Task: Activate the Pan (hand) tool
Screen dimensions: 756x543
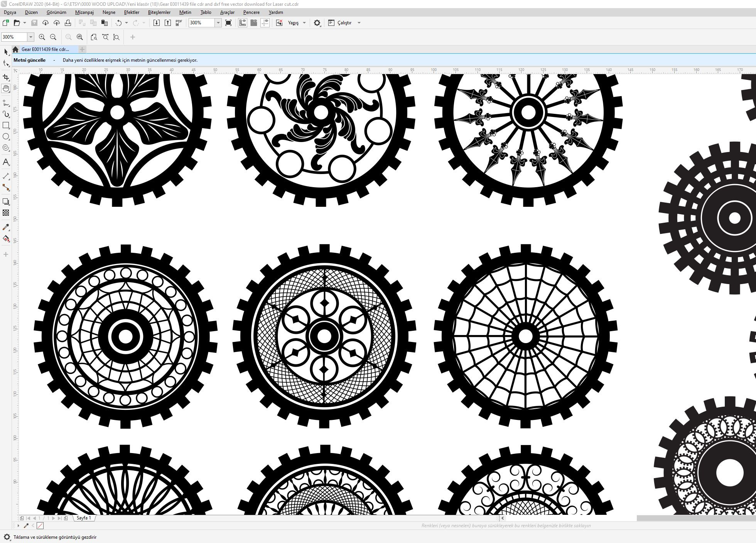Action: (x=6, y=88)
